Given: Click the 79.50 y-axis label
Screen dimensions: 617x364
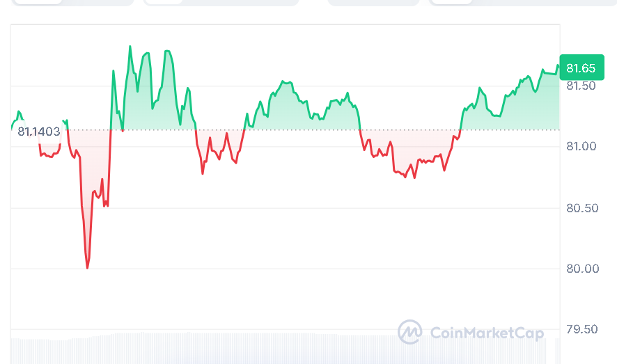Looking at the screenshot, I should tap(581, 329).
